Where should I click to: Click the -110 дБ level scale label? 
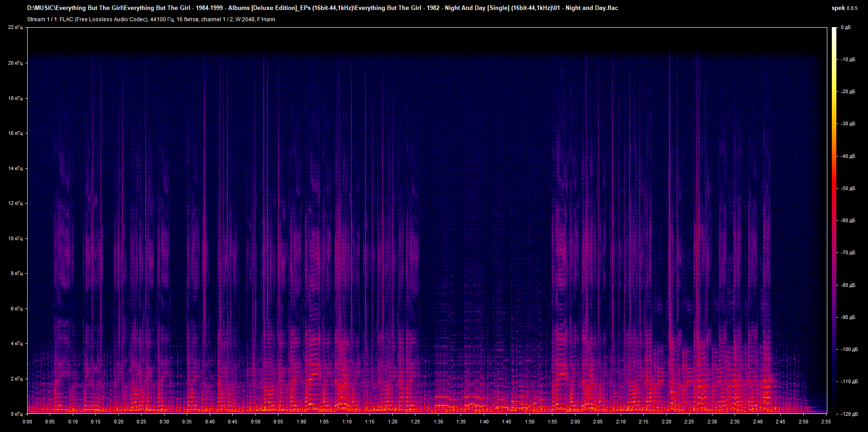tap(849, 382)
